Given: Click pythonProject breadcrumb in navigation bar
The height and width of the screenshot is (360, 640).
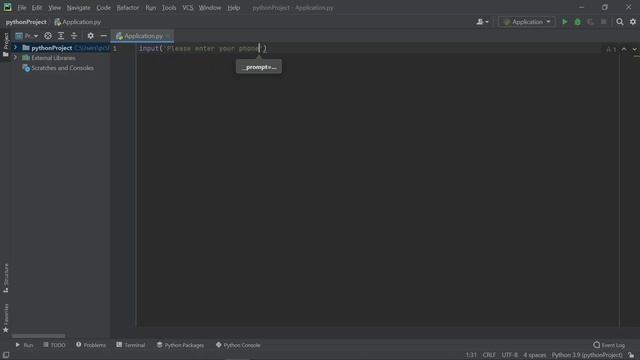Looking at the screenshot, I should tap(26, 22).
